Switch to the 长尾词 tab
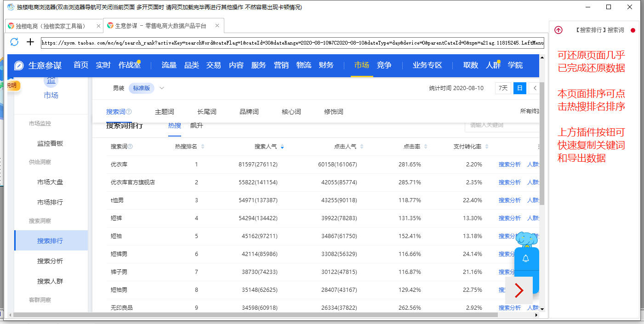Viewport: 644px width, 324px height. (x=207, y=112)
